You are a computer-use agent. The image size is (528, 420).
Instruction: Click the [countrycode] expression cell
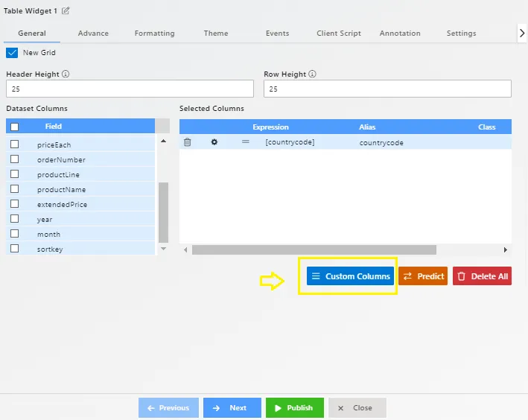(290, 142)
